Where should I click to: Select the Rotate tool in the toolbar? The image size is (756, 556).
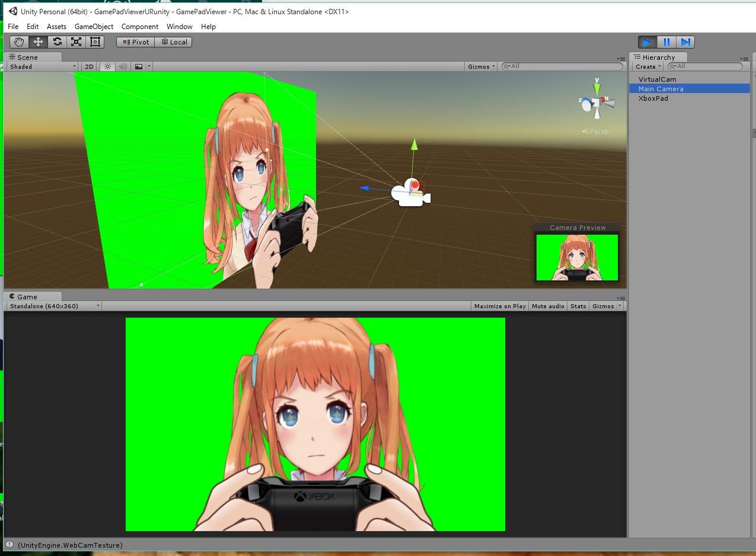(x=57, y=42)
